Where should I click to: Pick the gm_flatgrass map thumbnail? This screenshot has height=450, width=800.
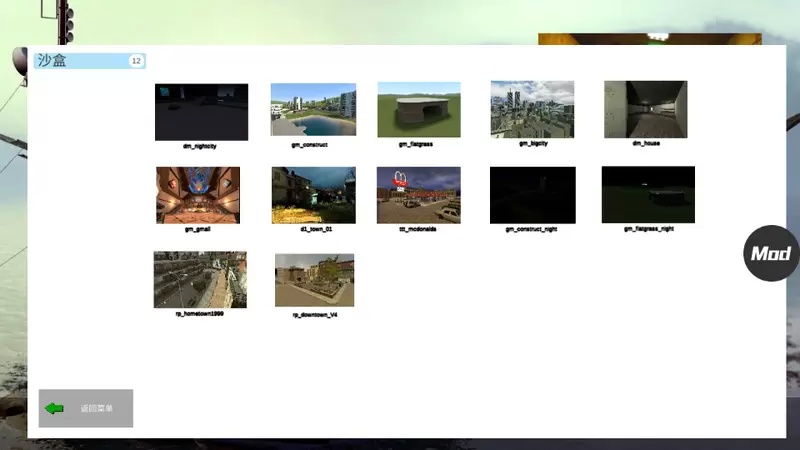point(418,109)
